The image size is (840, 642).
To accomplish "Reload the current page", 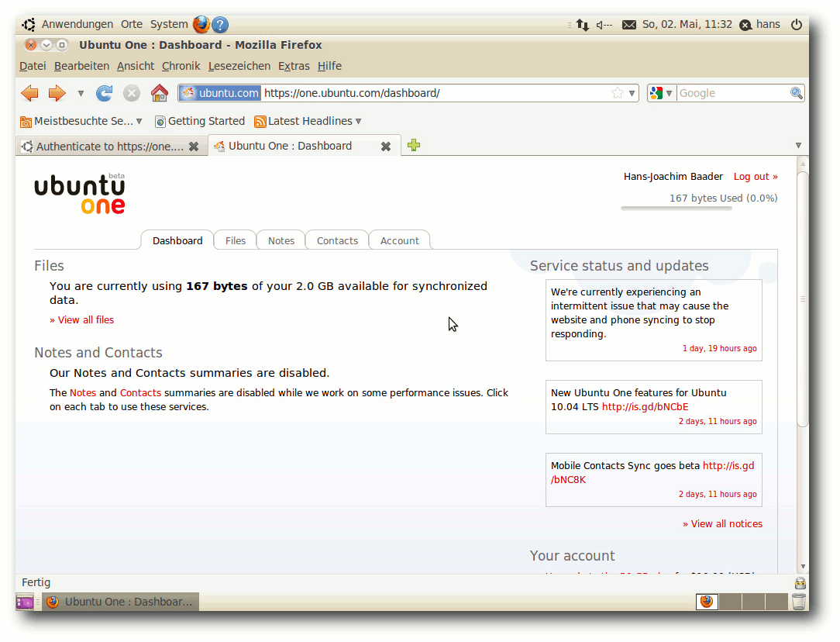I will tap(104, 94).
